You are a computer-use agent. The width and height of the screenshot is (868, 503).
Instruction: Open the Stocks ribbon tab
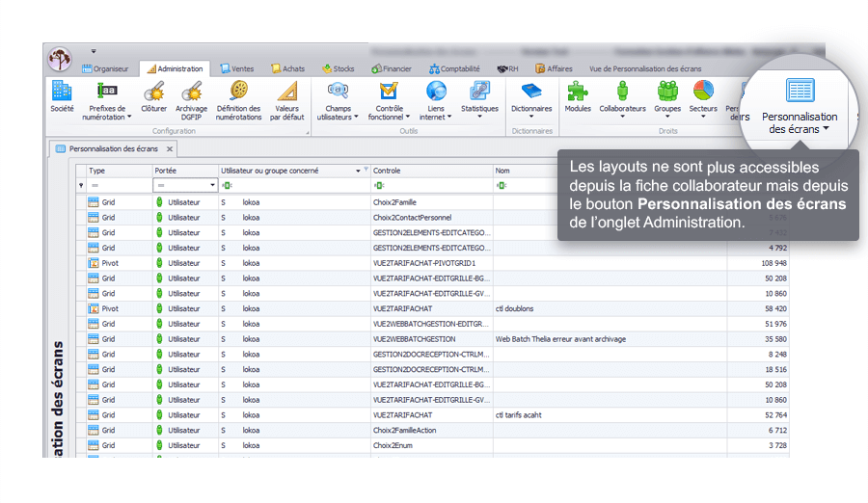point(339,69)
